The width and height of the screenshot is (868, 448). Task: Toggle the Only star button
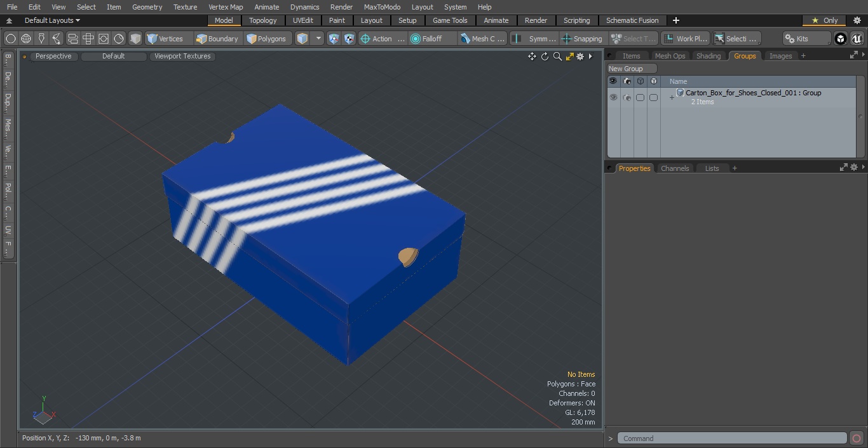[x=825, y=20]
